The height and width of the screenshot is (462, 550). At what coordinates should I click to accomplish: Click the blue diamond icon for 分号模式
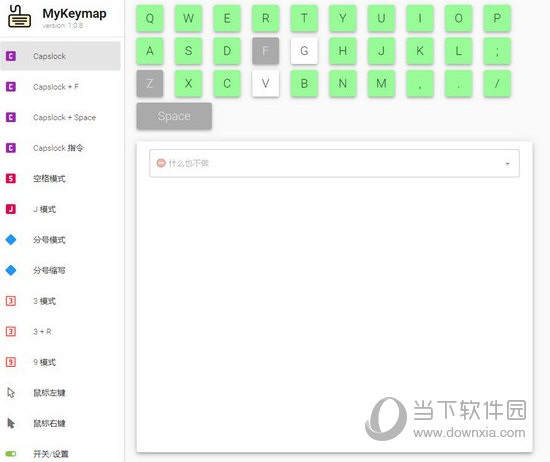[11, 240]
